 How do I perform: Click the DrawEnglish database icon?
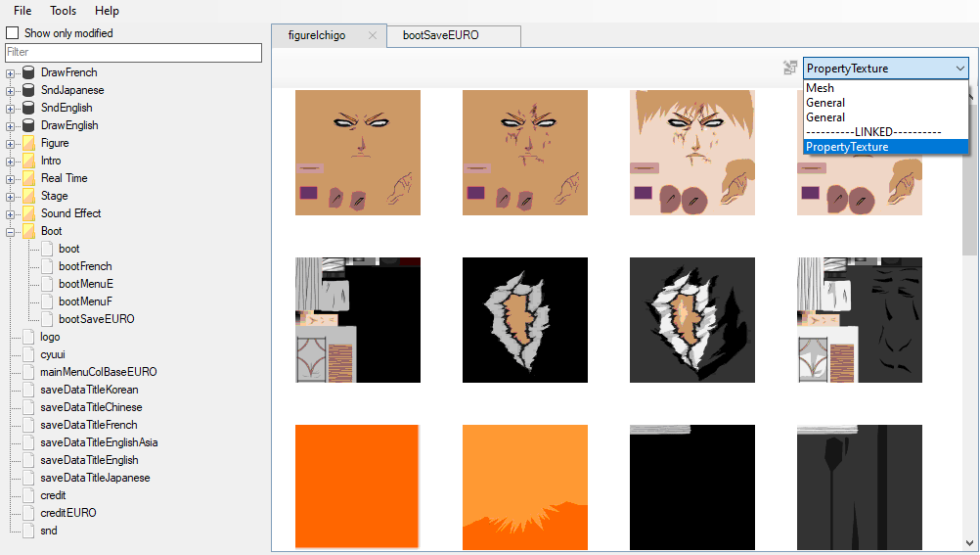point(28,125)
